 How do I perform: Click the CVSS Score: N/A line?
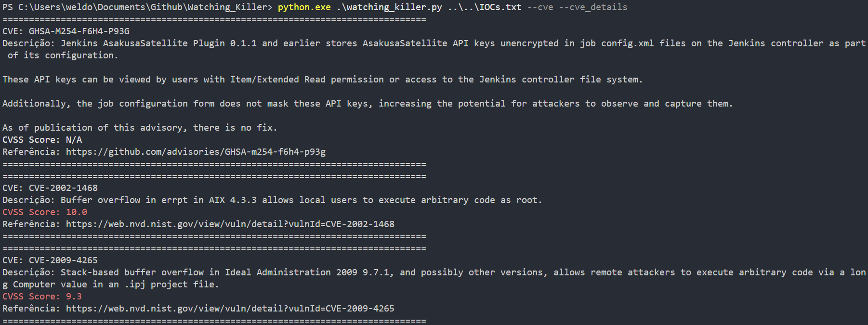pyautogui.click(x=42, y=140)
